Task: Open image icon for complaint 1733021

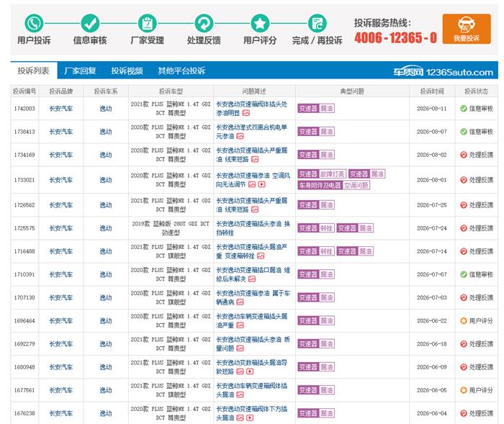Action: [252, 184]
